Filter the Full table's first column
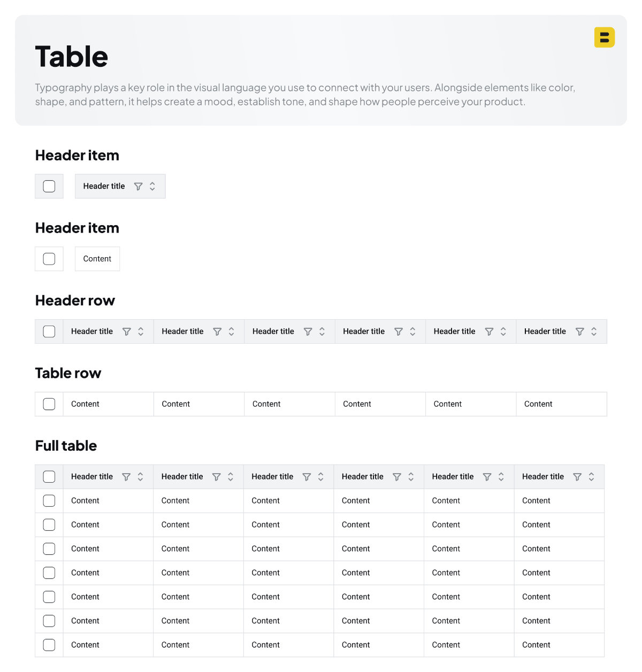This screenshot has width=642, height=672. click(x=126, y=477)
